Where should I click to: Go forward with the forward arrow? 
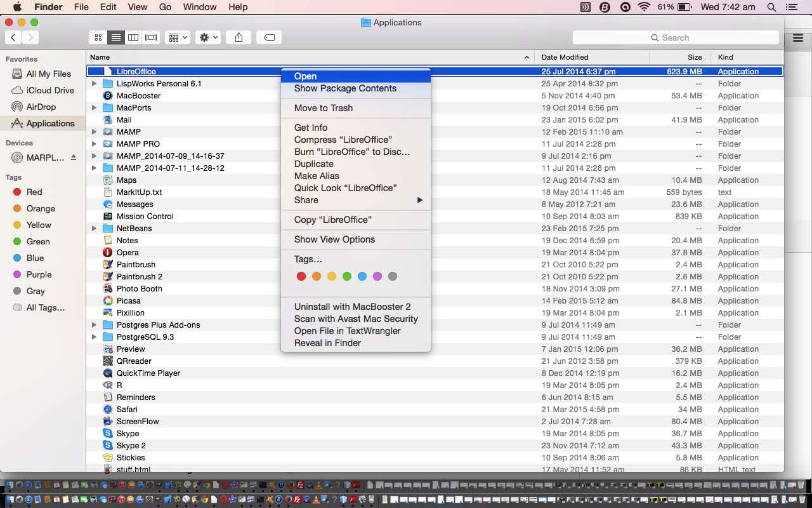tap(30, 37)
